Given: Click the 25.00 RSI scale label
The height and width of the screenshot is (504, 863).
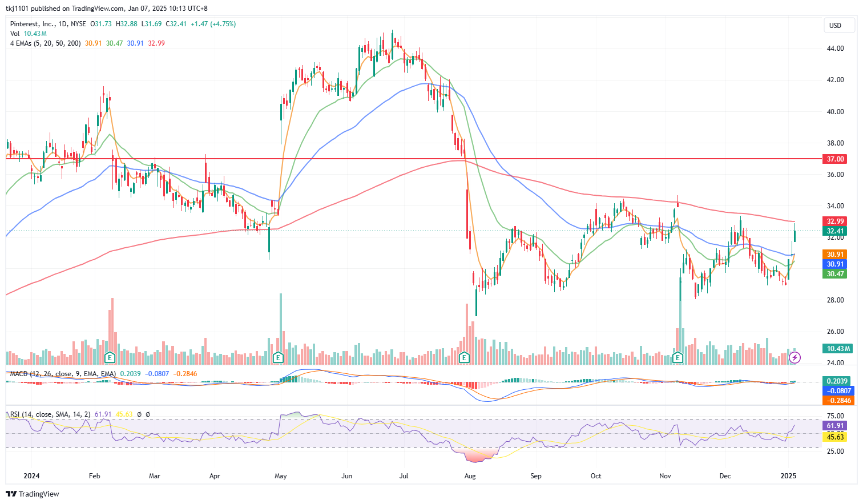Looking at the screenshot, I should [x=836, y=451].
